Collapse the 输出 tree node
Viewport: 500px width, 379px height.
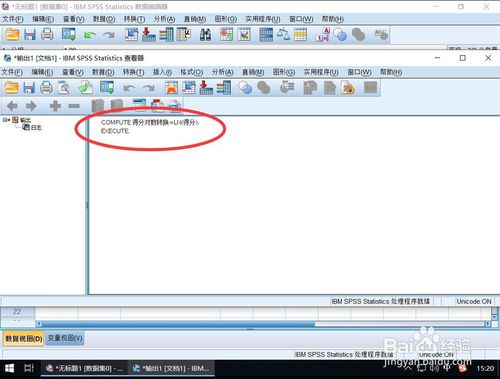point(5,120)
